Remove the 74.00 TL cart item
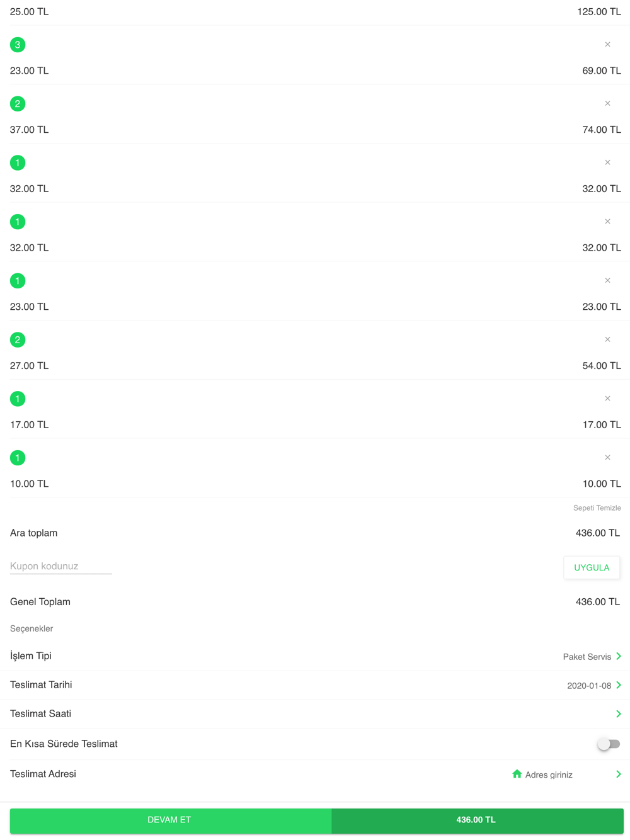 pyautogui.click(x=607, y=103)
